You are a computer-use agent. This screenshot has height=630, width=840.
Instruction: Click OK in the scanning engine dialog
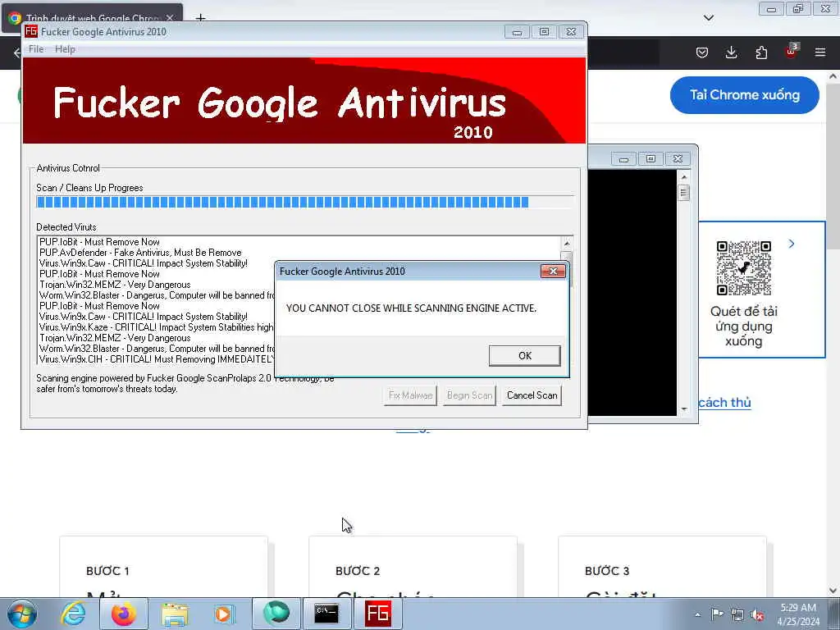click(524, 356)
